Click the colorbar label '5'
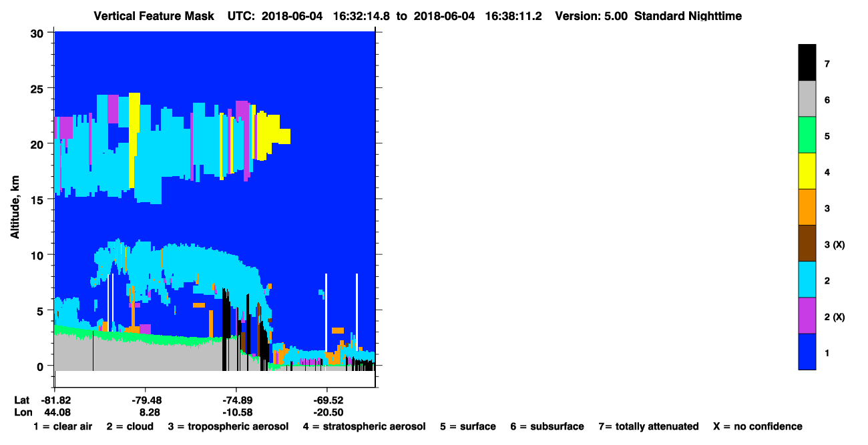Image resolution: width=868 pixels, height=445 pixels. tap(827, 136)
